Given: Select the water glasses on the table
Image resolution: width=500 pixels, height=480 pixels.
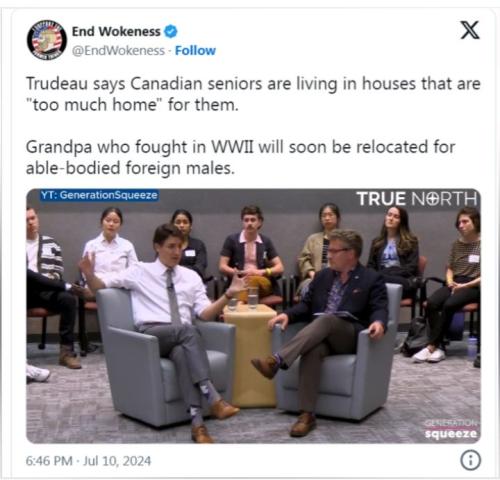Looking at the screenshot, I should (x=243, y=297).
